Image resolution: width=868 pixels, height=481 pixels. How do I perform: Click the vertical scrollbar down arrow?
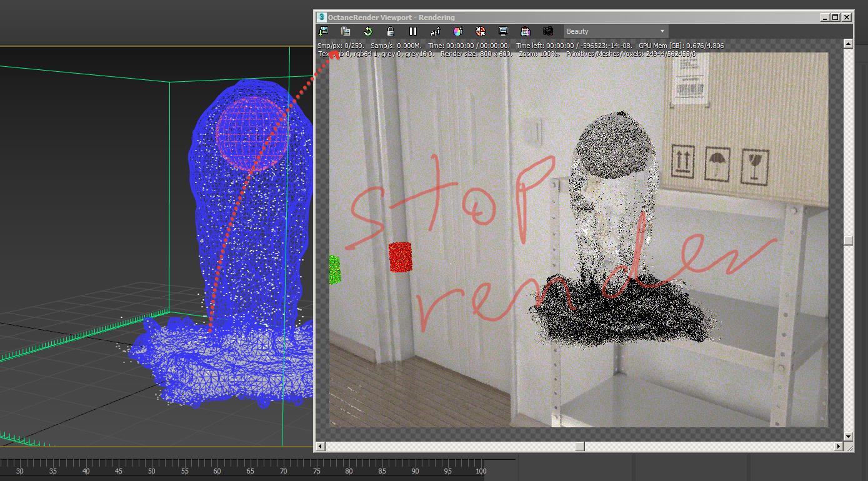click(848, 437)
